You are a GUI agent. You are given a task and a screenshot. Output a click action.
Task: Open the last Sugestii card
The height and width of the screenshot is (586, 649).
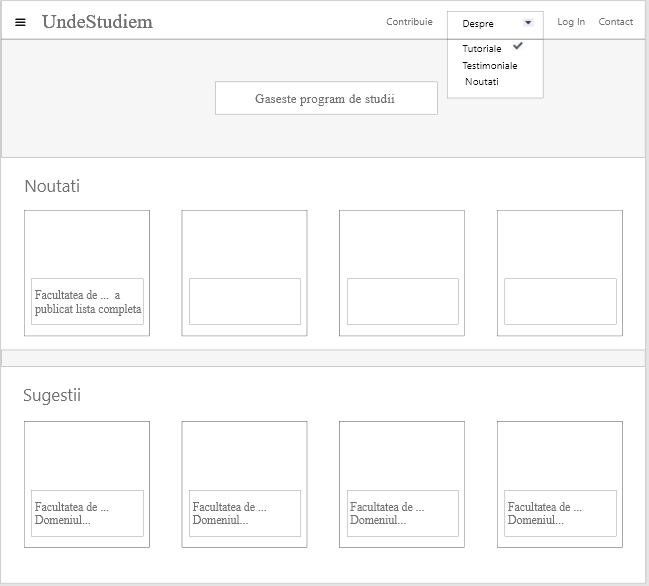[x=559, y=484]
